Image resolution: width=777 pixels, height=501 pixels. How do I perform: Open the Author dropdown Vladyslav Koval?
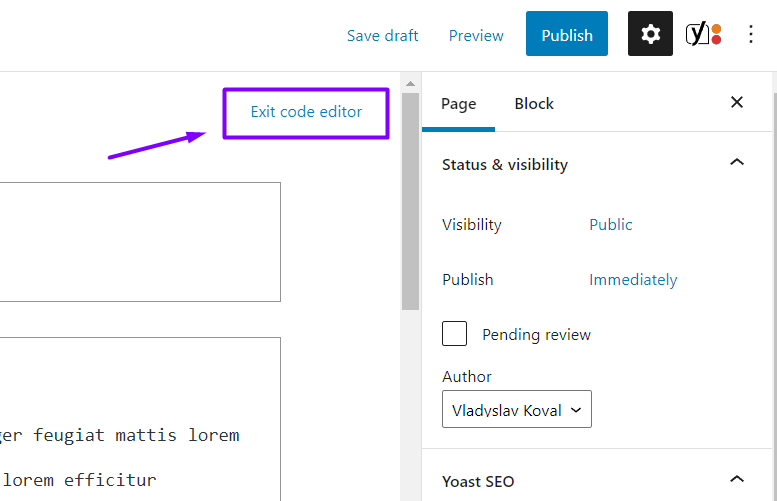click(517, 409)
